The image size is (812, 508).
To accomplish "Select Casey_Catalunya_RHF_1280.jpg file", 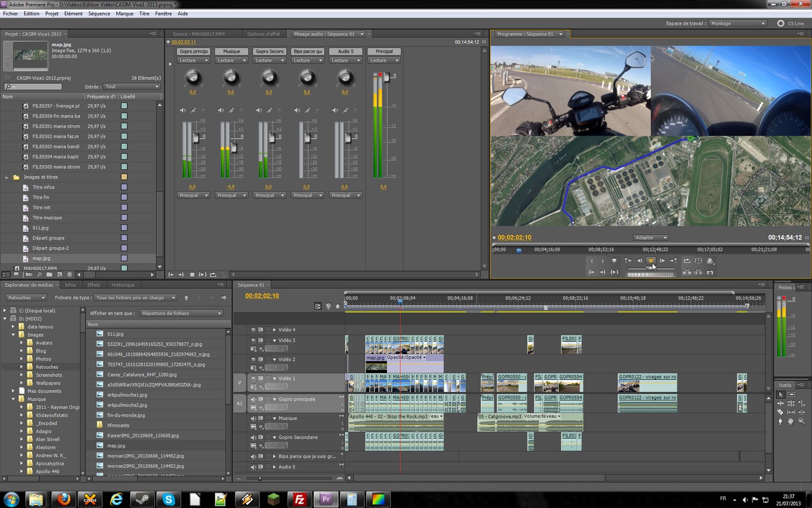I will pos(141,375).
